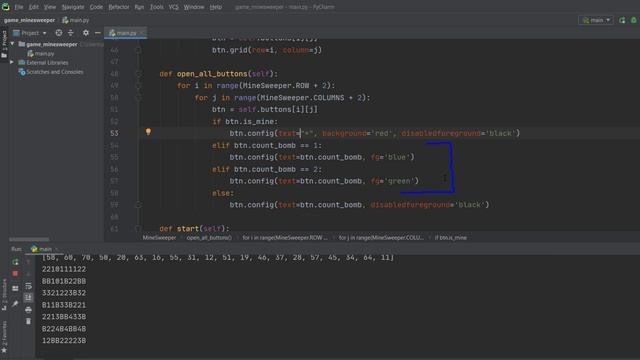Click the down arrow icon in Run console

tap(28, 273)
